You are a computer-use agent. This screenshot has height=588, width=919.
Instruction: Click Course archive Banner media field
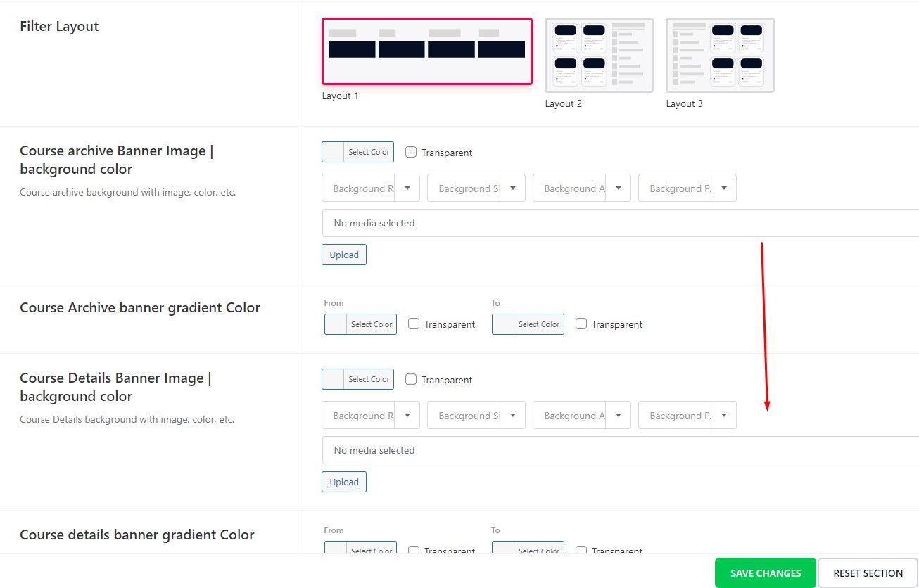pos(621,223)
